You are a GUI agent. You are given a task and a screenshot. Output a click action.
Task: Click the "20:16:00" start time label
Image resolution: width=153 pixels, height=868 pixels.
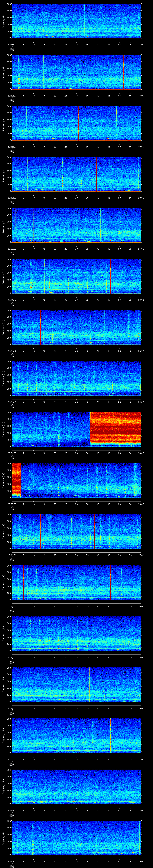12,44
